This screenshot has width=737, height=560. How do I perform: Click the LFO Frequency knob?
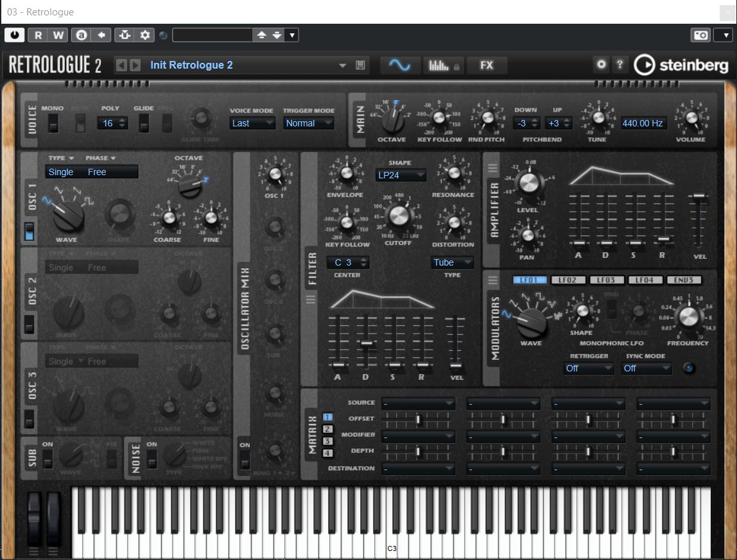(689, 317)
